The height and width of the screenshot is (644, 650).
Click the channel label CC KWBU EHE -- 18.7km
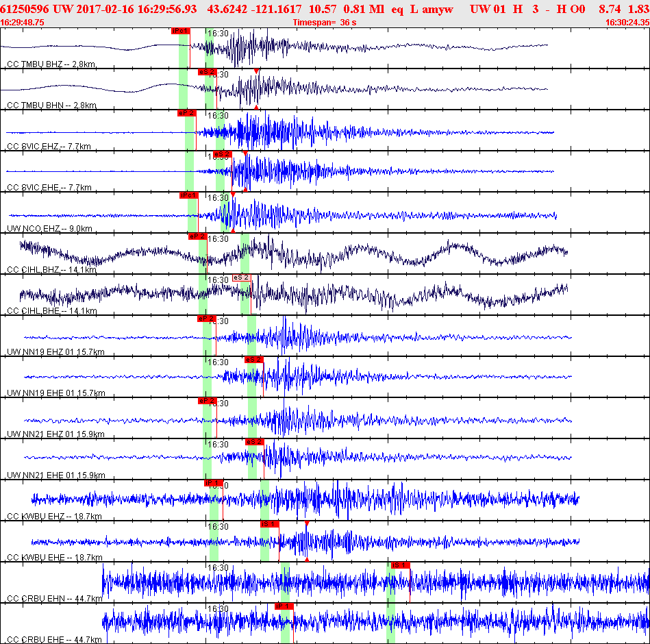point(55,557)
